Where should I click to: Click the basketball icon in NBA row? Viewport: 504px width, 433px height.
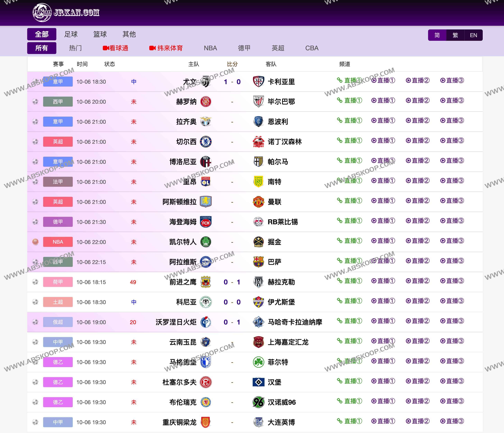(x=35, y=242)
